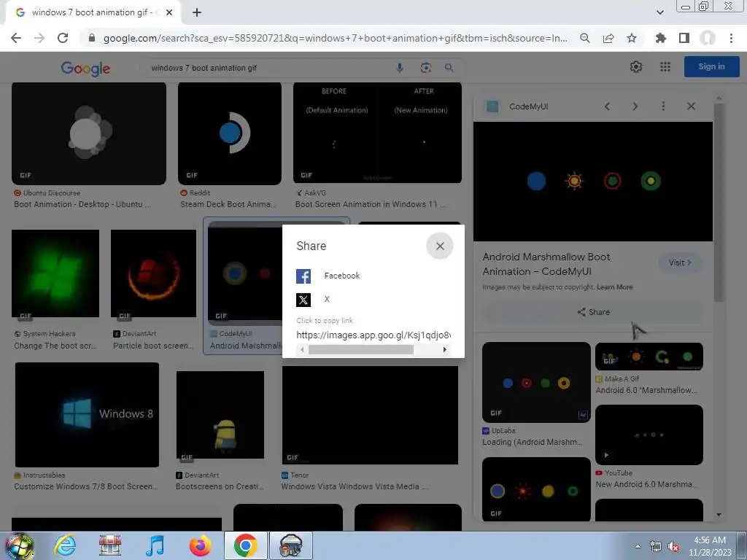Close the windows 7 boot animation tab
The height and width of the screenshot is (560, 747).
(x=169, y=13)
